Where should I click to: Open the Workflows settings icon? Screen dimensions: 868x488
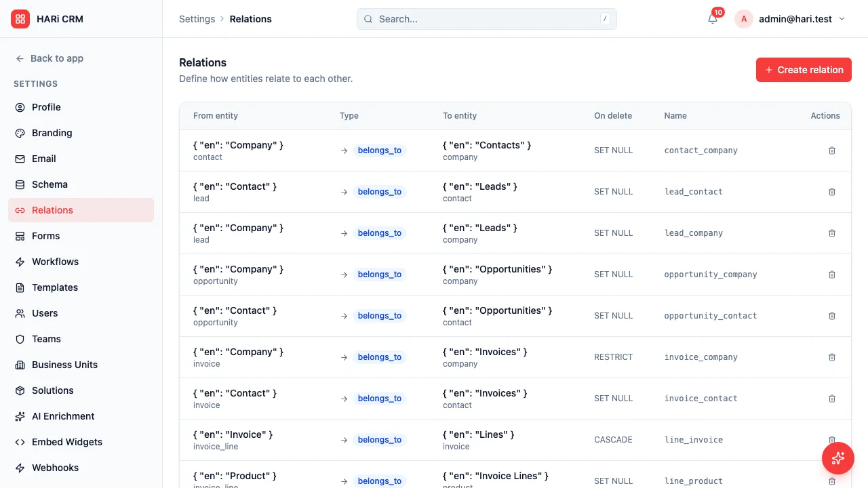(20, 262)
